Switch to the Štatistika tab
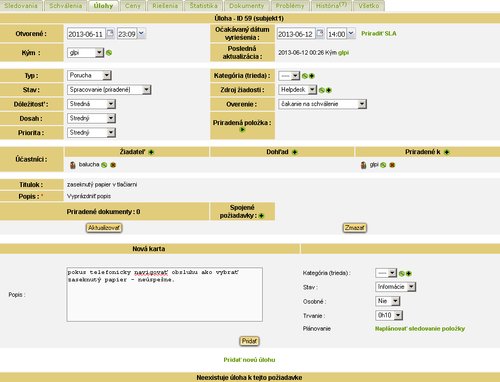Viewport: 500px width, 382px height. [203, 6]
